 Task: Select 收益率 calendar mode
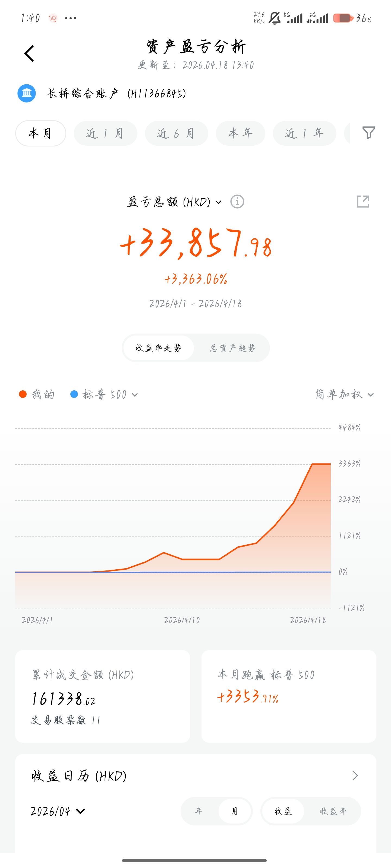click(x=333, y=811)
